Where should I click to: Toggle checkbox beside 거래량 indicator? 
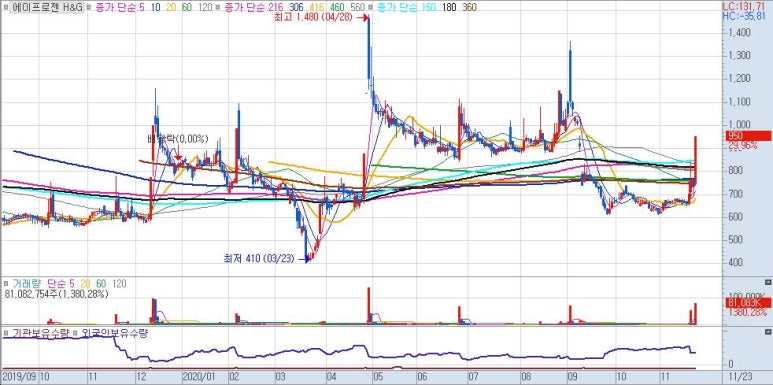6,284
